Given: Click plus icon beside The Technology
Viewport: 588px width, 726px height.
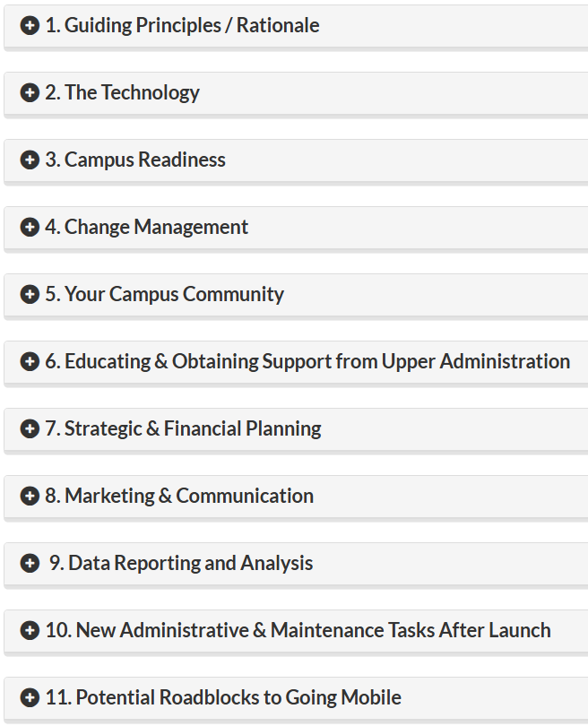Looking at the screenshot, I should coord(30,92).
